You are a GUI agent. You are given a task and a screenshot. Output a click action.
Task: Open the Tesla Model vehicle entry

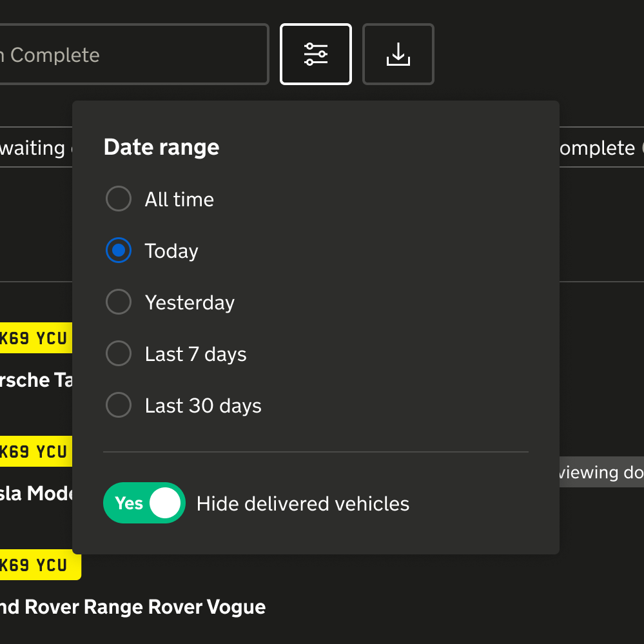click(x=35, y=493)
